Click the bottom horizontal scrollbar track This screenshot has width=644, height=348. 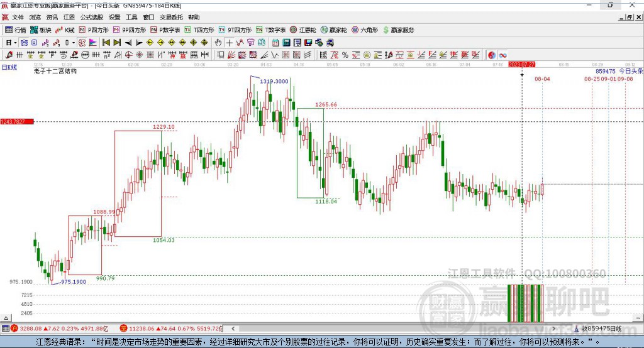point(394,329)
